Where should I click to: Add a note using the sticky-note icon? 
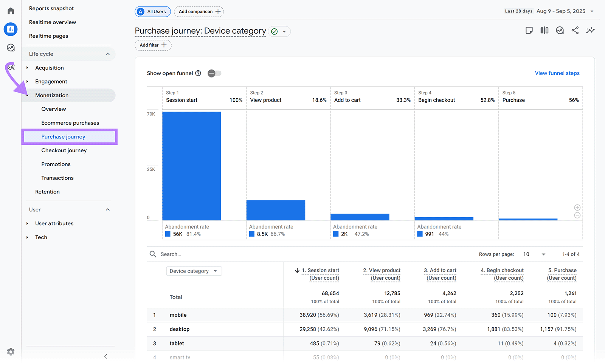pos(529,30)
